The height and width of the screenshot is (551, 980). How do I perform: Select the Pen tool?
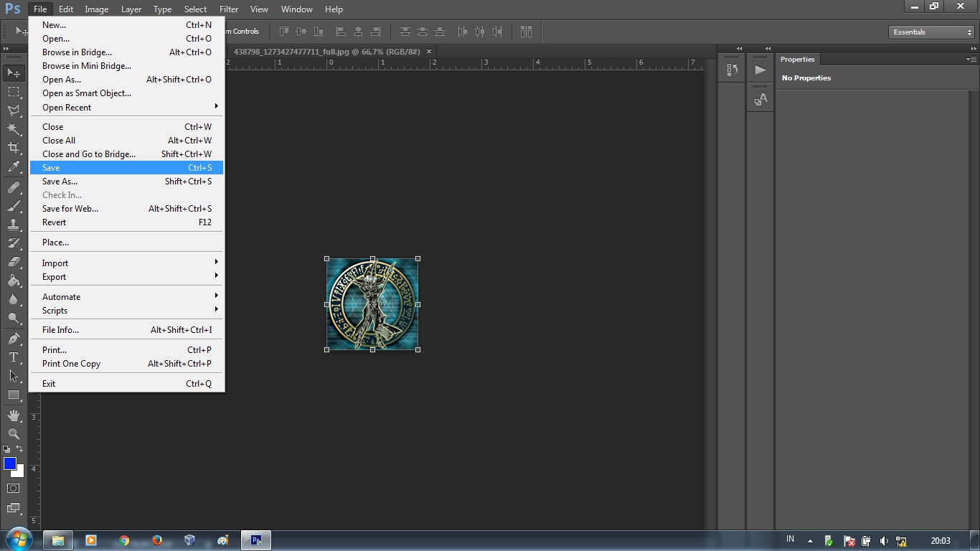pyautogui.click(x=14, y=338)
